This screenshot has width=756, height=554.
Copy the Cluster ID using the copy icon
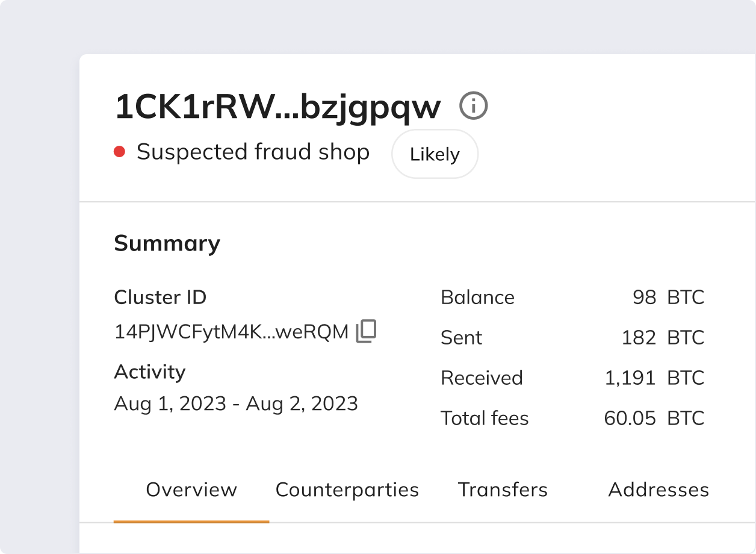(366, 331)
